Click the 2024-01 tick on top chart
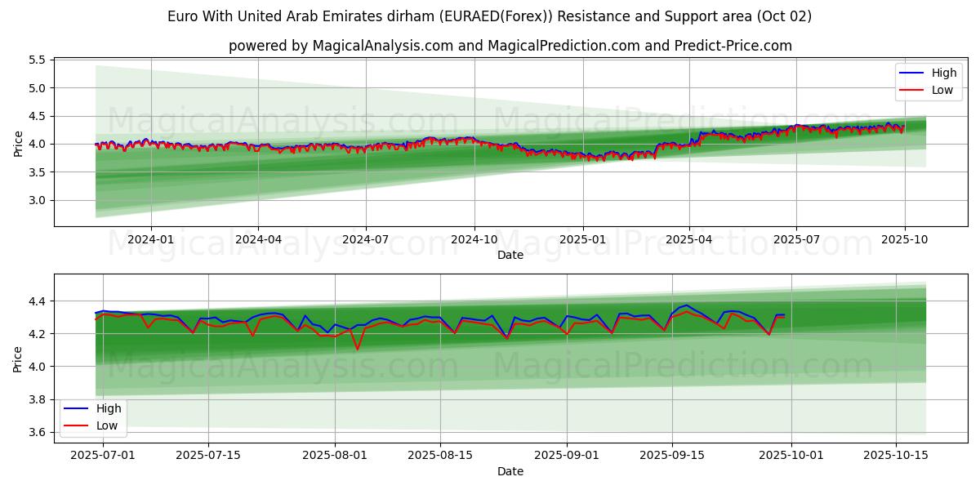 click(150, 239)
